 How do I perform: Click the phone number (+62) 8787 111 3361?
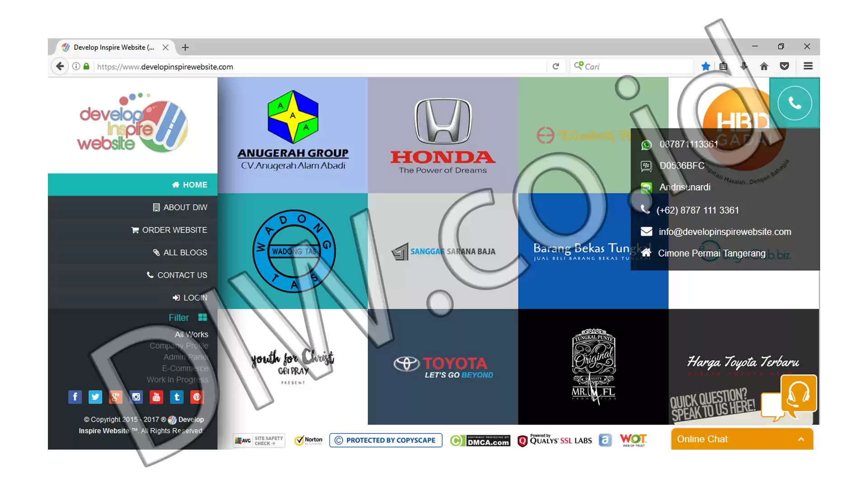coord(698,210)
